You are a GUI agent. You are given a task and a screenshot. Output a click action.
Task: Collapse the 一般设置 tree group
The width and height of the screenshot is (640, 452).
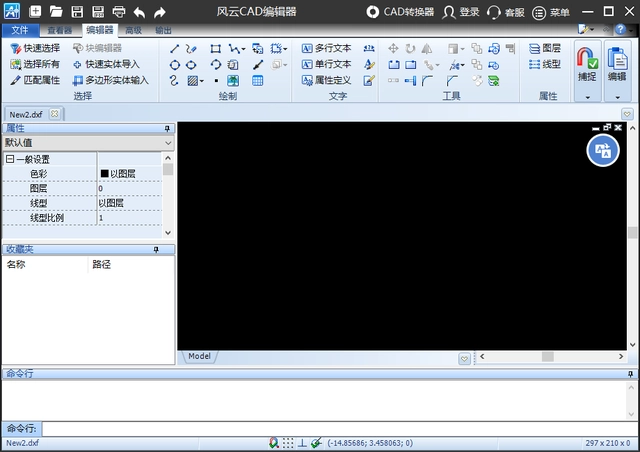click(x=10, y=159)
